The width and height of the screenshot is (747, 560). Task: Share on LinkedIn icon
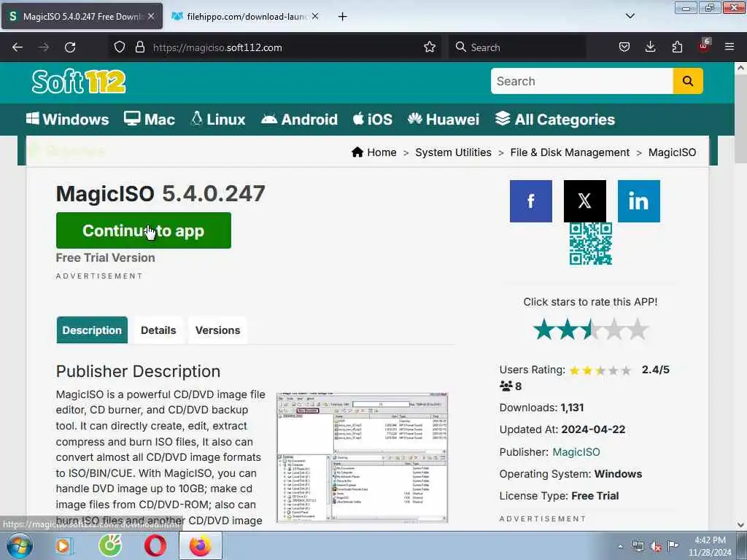pyautogui.click(x=639, y=201)
